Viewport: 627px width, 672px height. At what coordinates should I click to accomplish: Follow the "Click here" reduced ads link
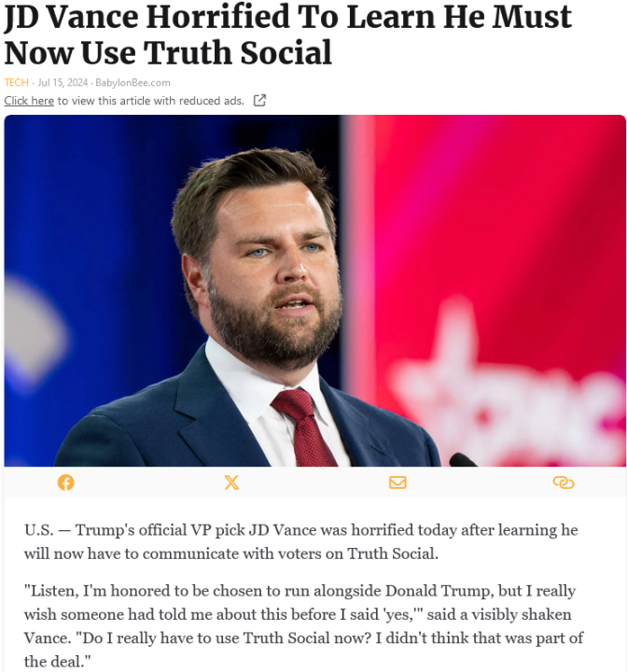click(x=29, y=101)
